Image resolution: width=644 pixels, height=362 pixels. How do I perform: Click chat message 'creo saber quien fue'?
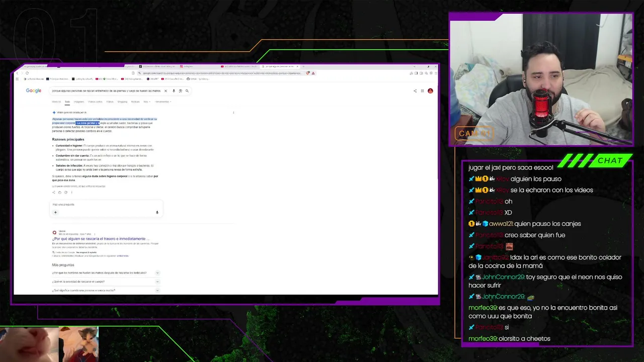pyautogui.click(x=535, y=235)
